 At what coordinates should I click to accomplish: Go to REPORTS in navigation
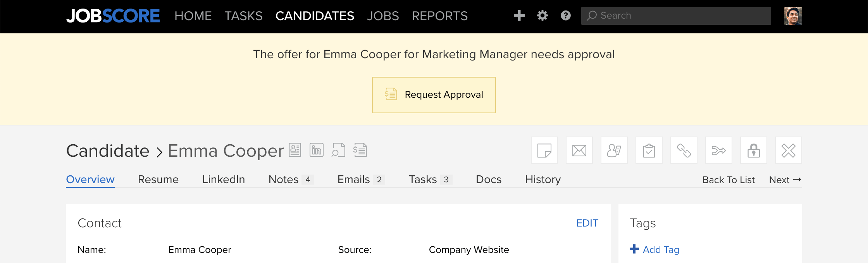tap(439, 16)
